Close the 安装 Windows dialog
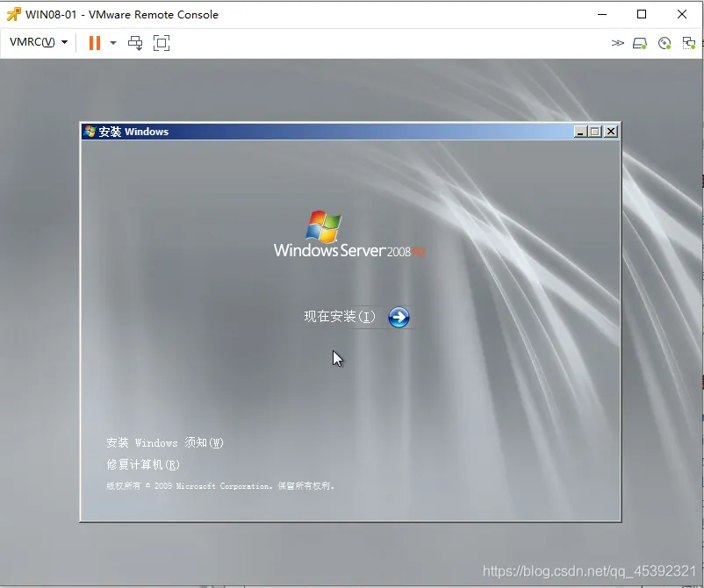This screenshot has width=704, height=588. coord(611,132)
